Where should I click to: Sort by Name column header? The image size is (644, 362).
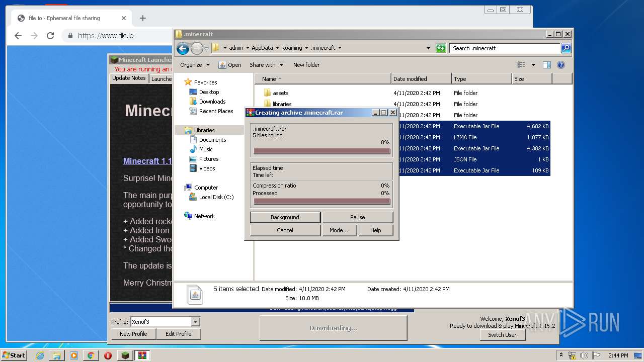(323, 79)
